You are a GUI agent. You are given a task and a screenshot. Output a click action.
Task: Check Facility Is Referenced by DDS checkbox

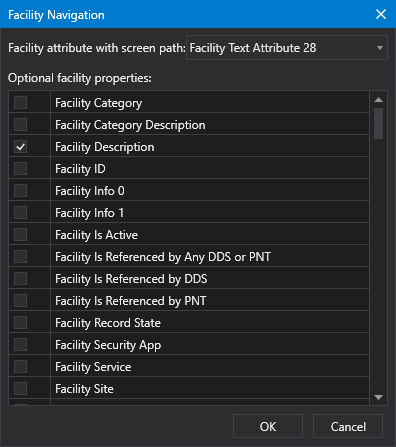tap(20, 279)
